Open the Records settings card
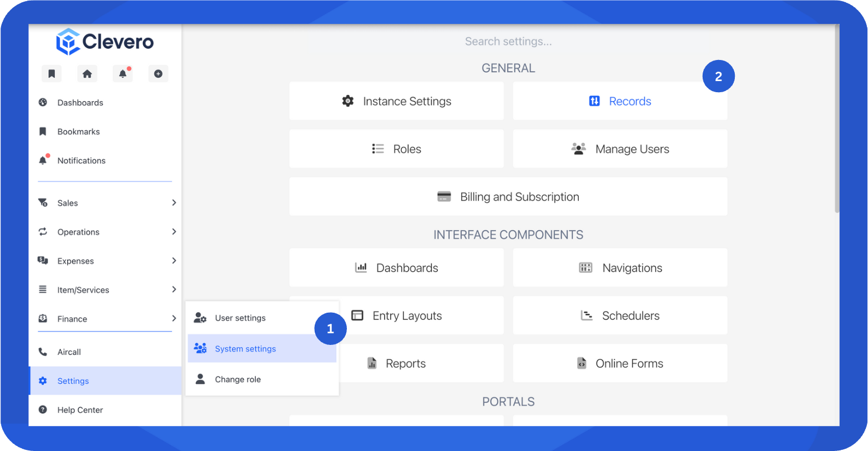868x451 pixels. (620, 101)
